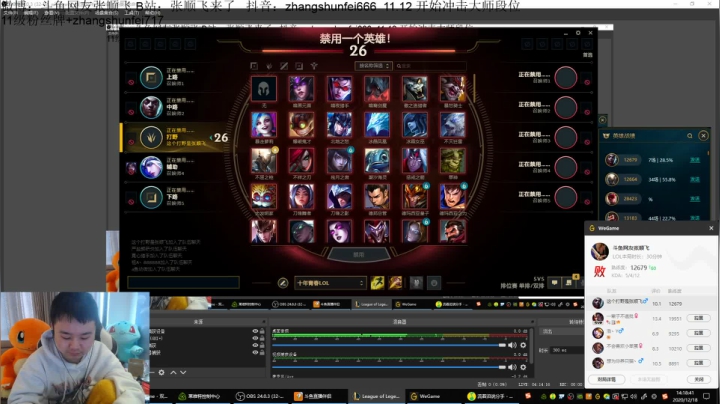Open settings gear for 桌面音频 mixer channel
720x404 pixels.
tap(523, 345)
